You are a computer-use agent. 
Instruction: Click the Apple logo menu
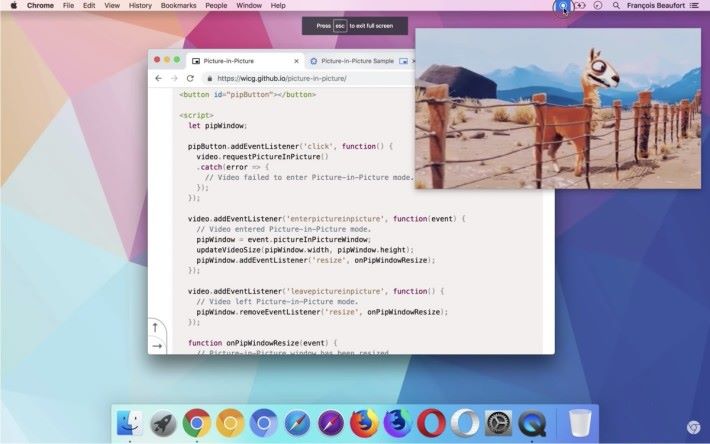14,5
